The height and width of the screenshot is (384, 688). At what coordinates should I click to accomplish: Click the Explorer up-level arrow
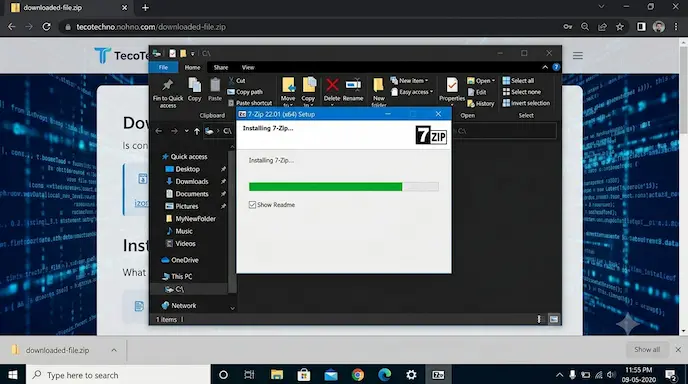click(x=197, y=131)
